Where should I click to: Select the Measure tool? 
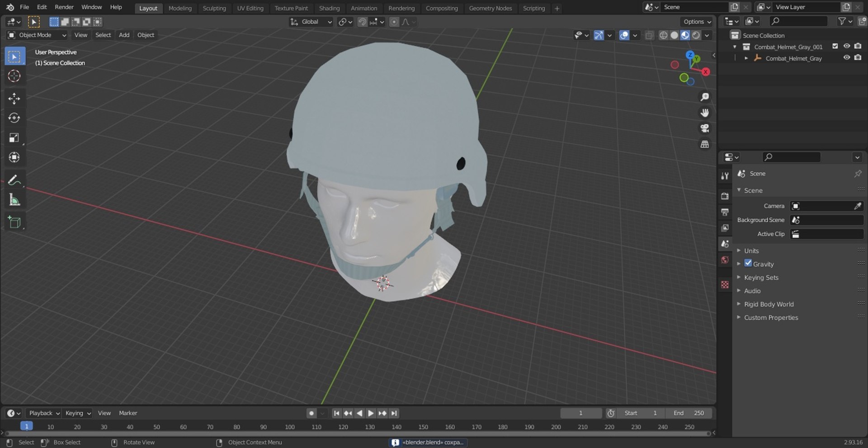point(14,200)
